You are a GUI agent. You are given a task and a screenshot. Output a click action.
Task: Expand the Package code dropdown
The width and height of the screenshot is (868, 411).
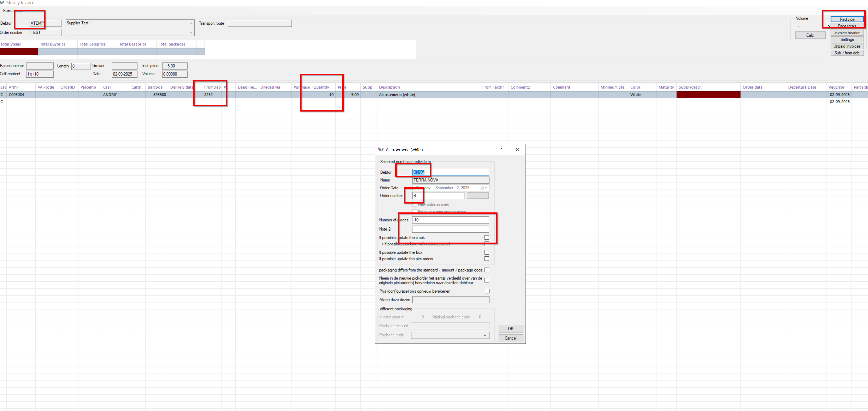(485, 335)
